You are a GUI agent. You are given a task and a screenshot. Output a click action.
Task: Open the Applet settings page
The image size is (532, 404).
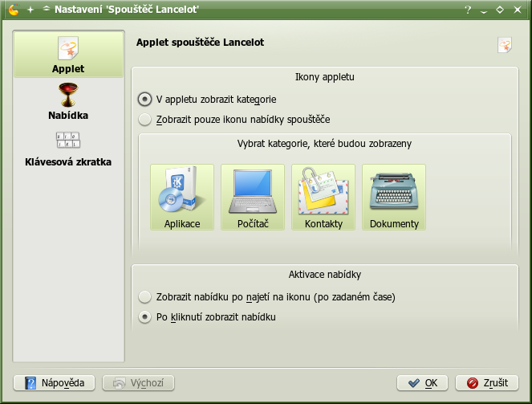[x=68, y=55]
